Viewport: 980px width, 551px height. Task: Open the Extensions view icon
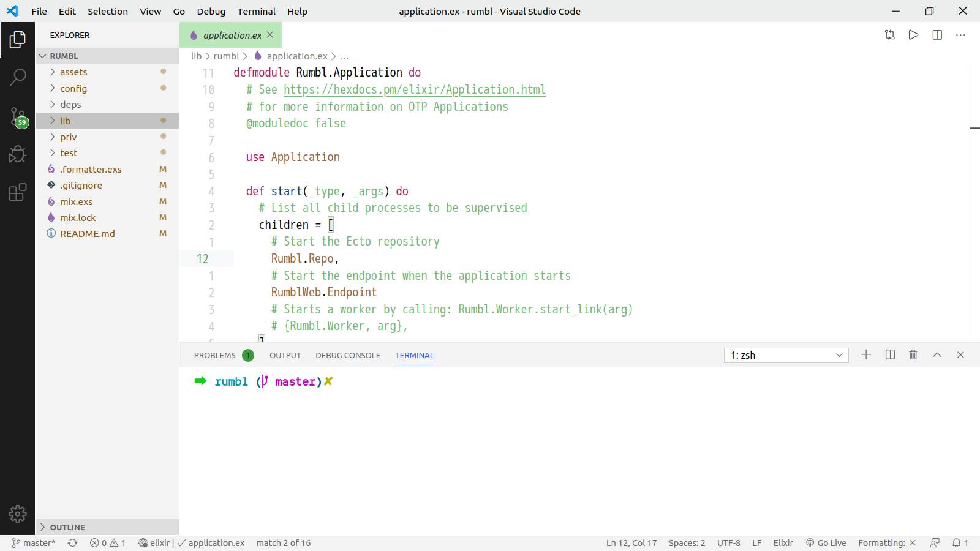(17, 192)
